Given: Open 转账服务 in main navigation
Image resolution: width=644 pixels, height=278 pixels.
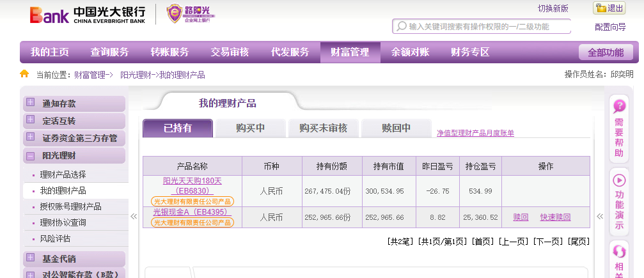Looking at the screenshot, I should (x=169, y=52).
